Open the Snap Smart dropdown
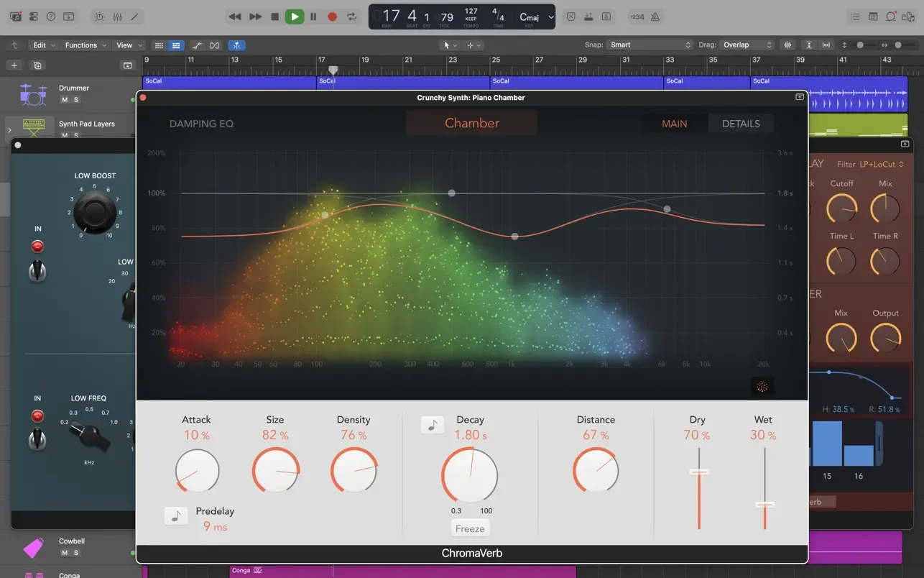Viewport: 924px width, 578px height. [x=650, y=45]
